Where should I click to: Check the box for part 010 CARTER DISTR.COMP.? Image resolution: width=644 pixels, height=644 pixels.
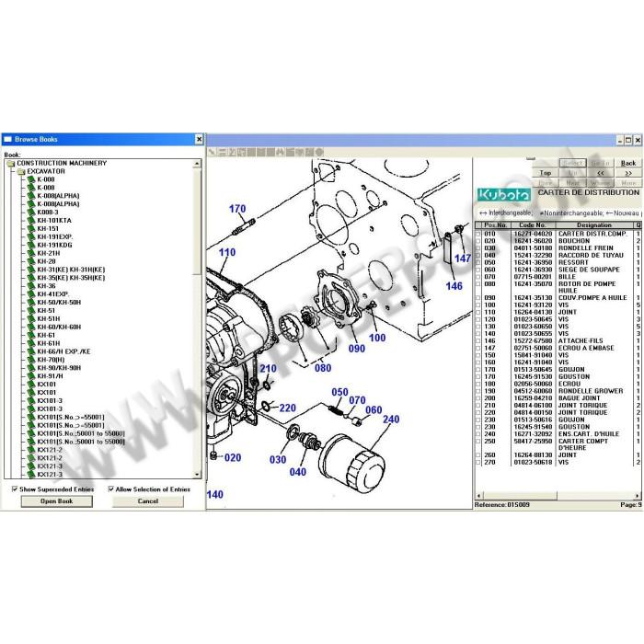tap(478, 234)
